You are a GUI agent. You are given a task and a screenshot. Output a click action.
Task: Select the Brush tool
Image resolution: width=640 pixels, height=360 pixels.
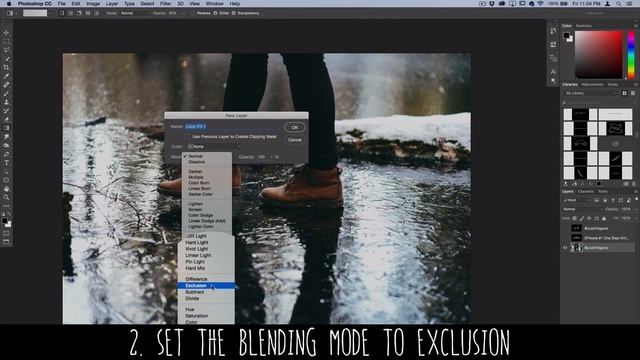click(6, 93)
